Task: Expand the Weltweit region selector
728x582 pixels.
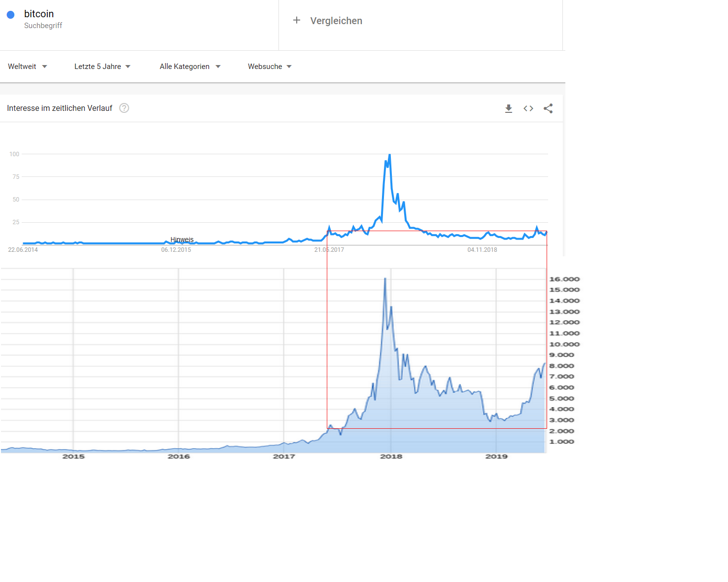Action: tap(27, 66)
